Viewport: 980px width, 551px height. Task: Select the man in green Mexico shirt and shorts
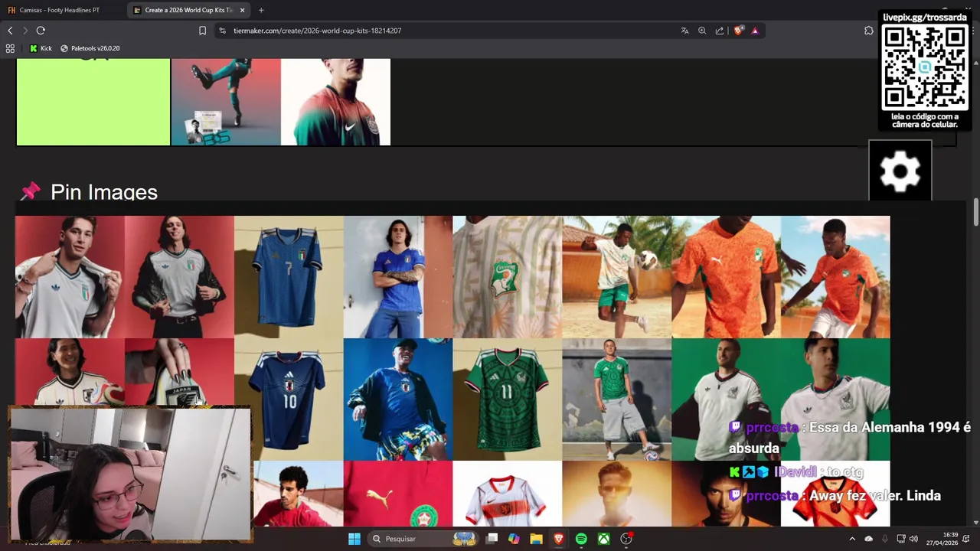pyautogui.click(x=617, y=399)
